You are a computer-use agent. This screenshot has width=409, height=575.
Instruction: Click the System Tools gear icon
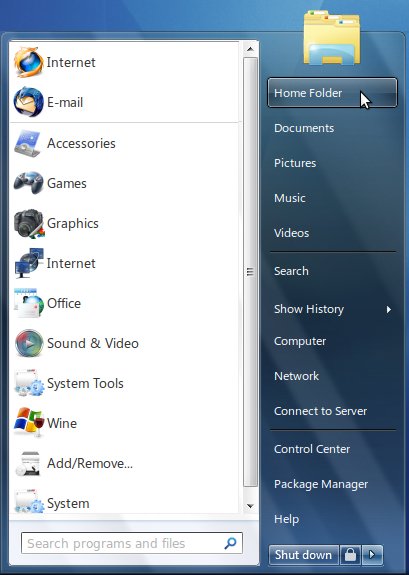29,383
